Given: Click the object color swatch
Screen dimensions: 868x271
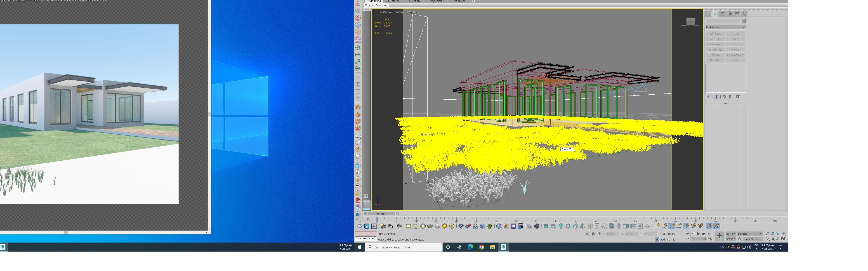Looking at the screenshot, I should 744,21.
